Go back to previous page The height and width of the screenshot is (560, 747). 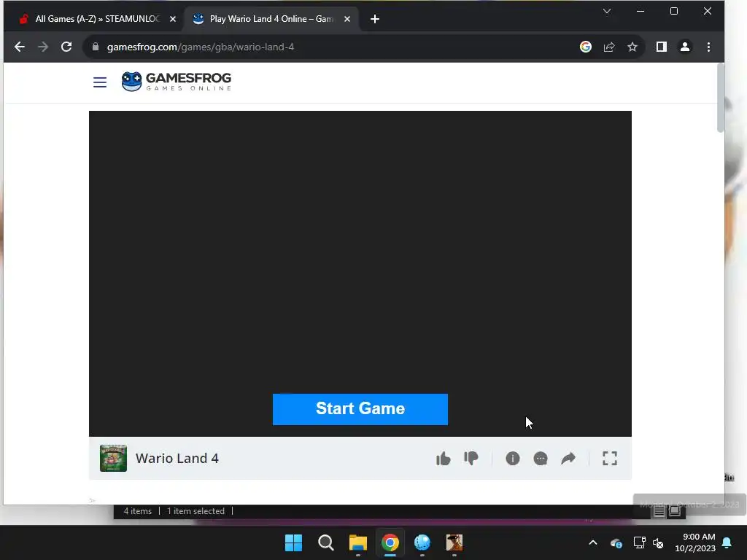click(20, 47)
